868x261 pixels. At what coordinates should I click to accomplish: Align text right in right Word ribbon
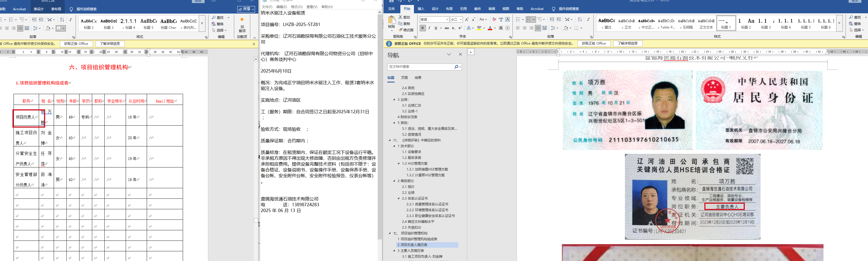(531, 28)
